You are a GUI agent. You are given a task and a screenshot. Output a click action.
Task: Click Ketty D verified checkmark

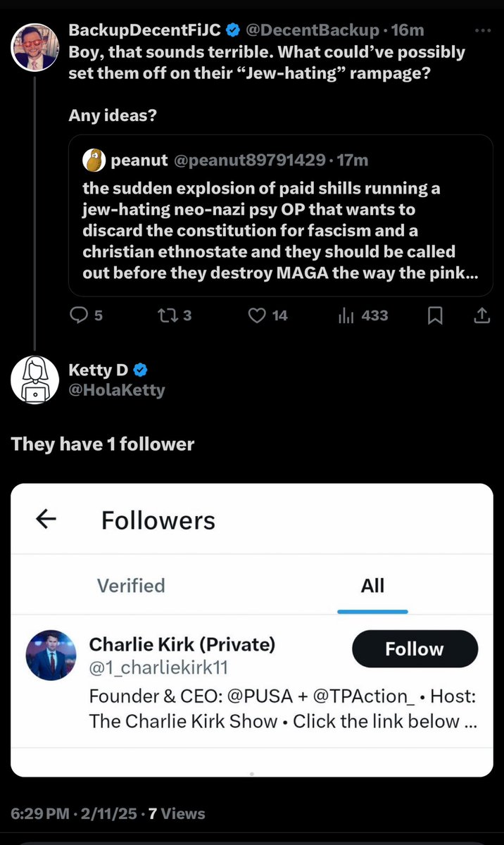point(141,370)
